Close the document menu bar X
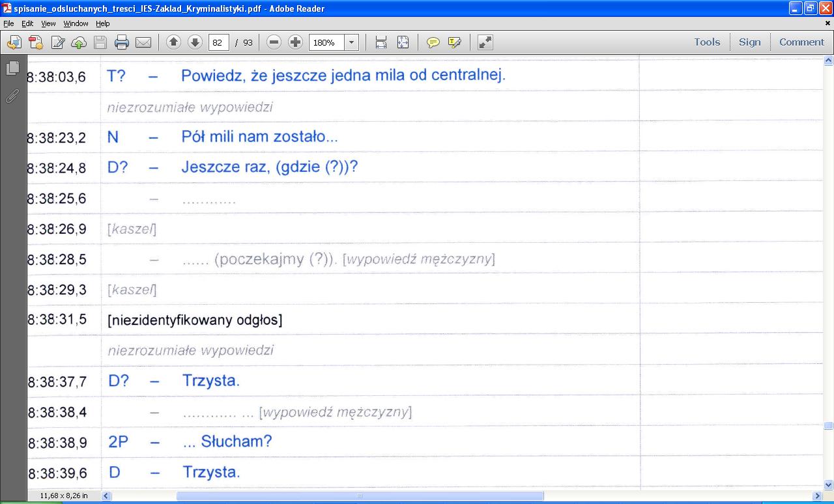The image size is (834, 504). coord(829,23)
